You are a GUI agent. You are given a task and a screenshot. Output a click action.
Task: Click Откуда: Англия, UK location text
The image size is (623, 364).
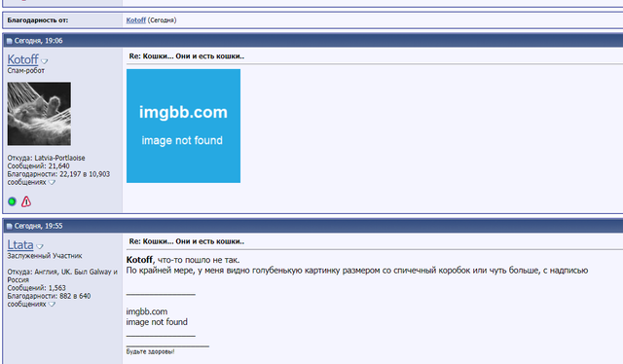pos(62,275)
